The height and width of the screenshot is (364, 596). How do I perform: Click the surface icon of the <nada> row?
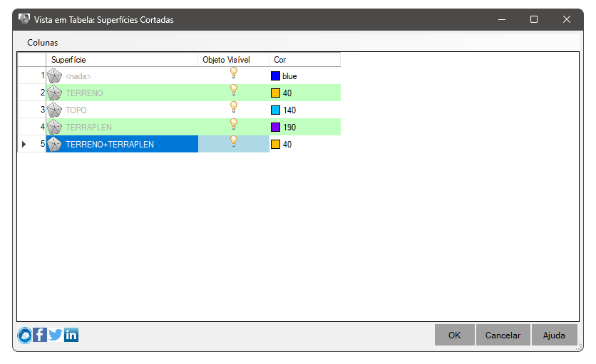click(54, 76)
